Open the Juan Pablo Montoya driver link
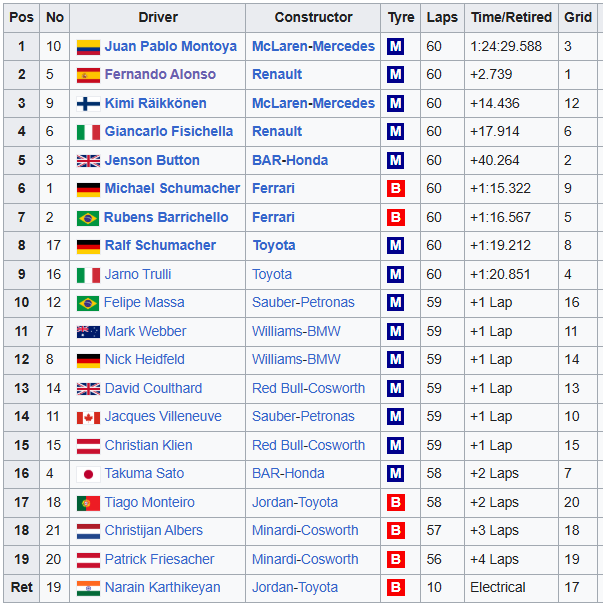Screen dimensions: 603x603 [x=171, y=47]
